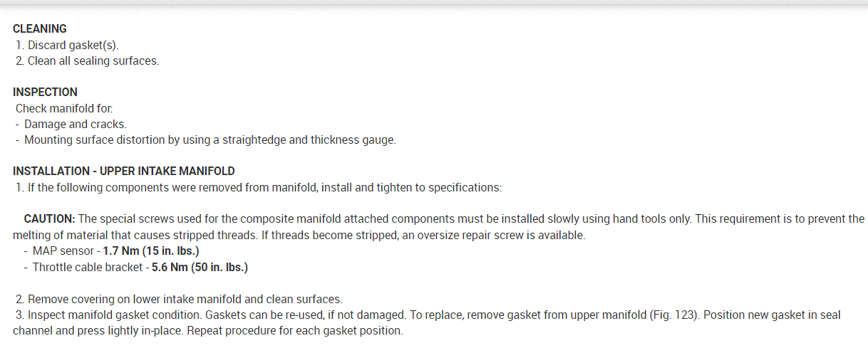868x353 pixels.
Task: Click the bold "1.7 Nm (15 in. lbs.)" value
Action: (x=150, y=251)
